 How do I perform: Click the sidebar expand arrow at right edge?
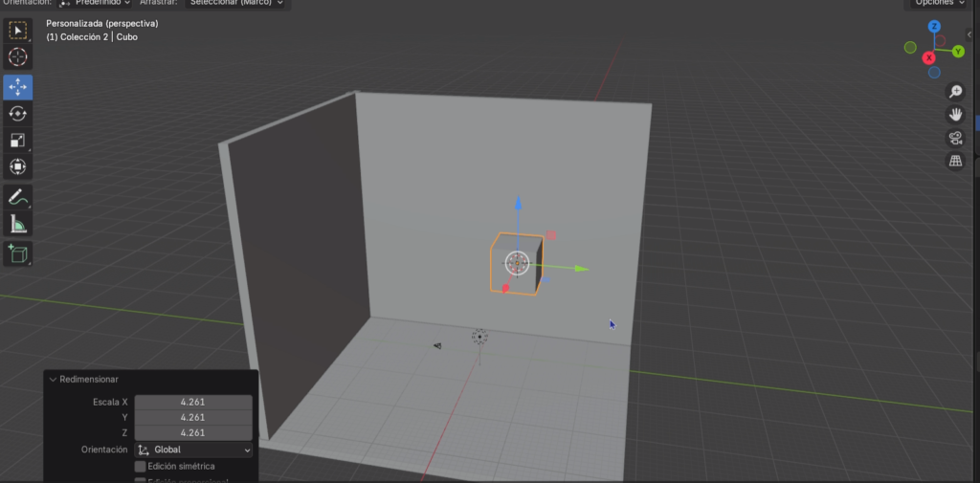(969, 35)
